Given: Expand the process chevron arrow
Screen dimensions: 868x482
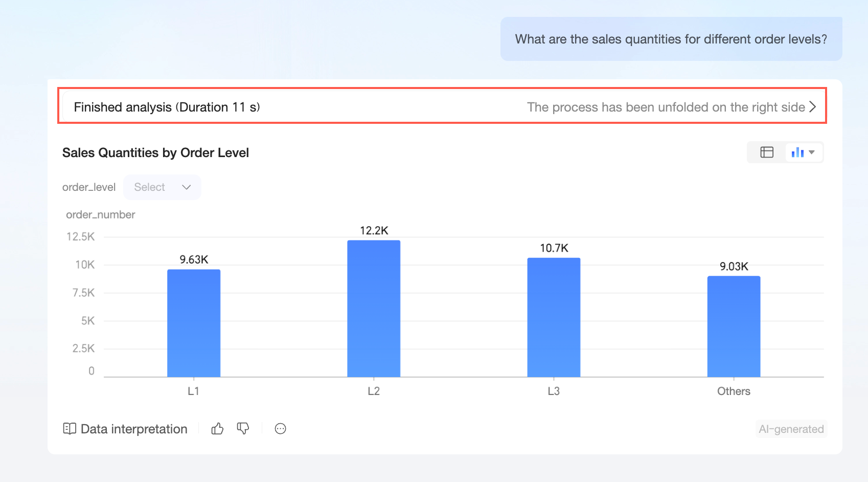Looking at the screenshot, I should tap(812, 107).
